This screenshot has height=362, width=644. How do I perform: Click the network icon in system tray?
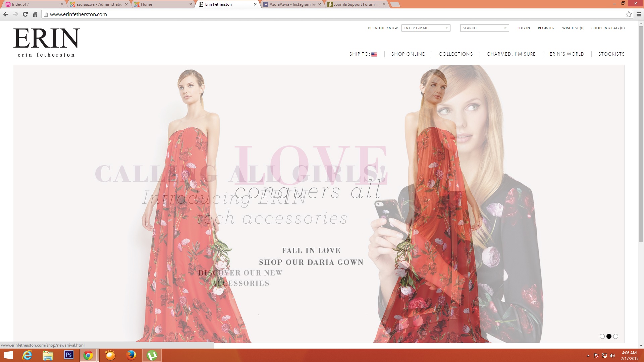(x=604, y=356)
